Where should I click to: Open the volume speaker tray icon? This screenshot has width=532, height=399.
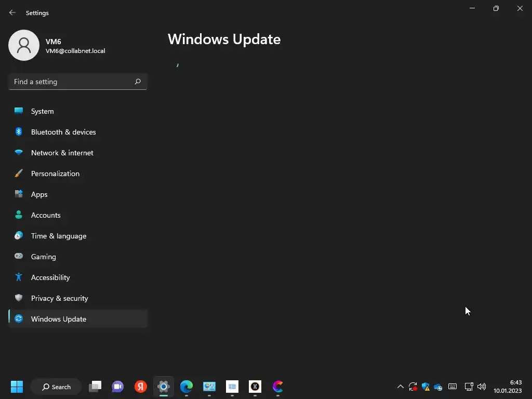482,387
